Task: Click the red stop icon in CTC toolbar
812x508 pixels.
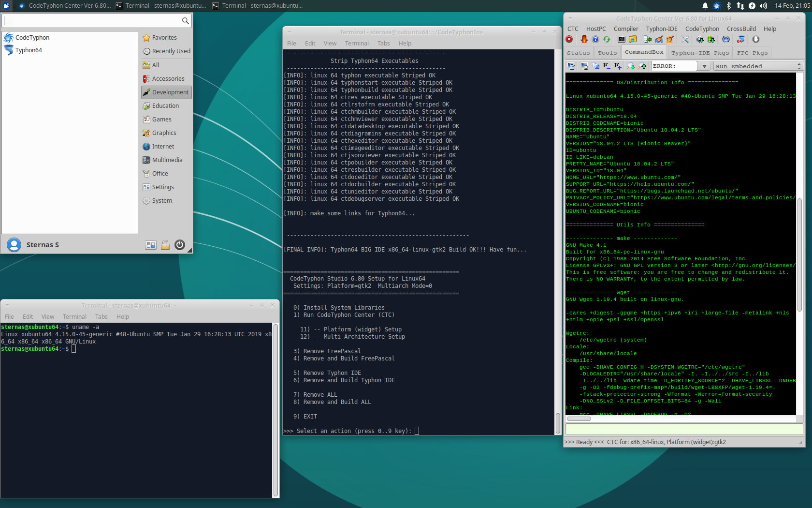Action: (570, 39)
